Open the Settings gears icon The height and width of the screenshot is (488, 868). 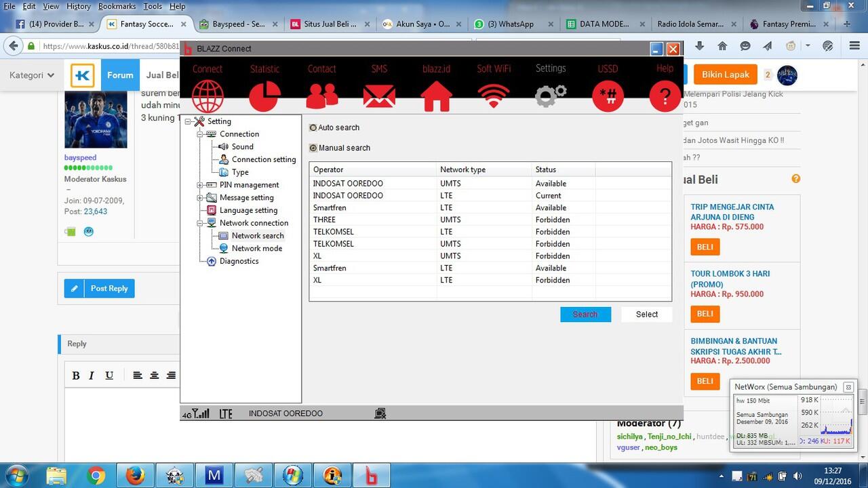pos(551,96)
